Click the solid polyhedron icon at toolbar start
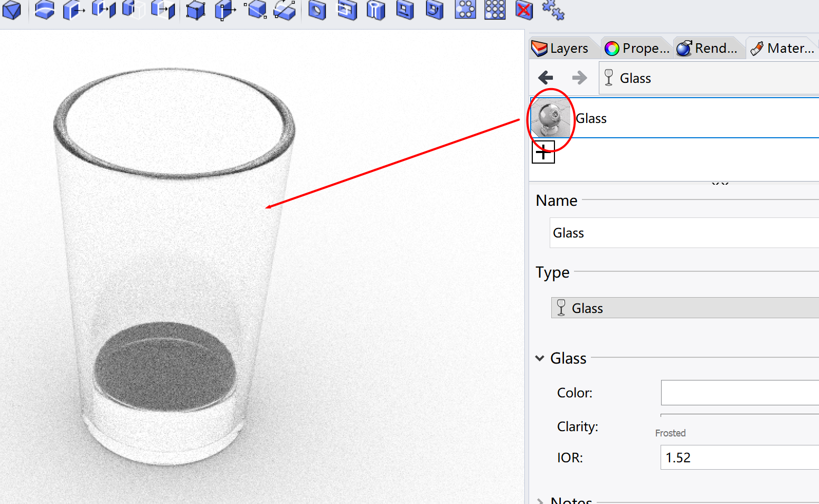The image size is (819, 504). (12, 10)
